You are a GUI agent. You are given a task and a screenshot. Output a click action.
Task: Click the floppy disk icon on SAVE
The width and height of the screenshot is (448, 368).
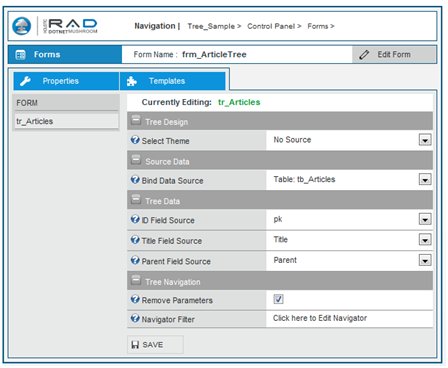[x=135, y=345]
